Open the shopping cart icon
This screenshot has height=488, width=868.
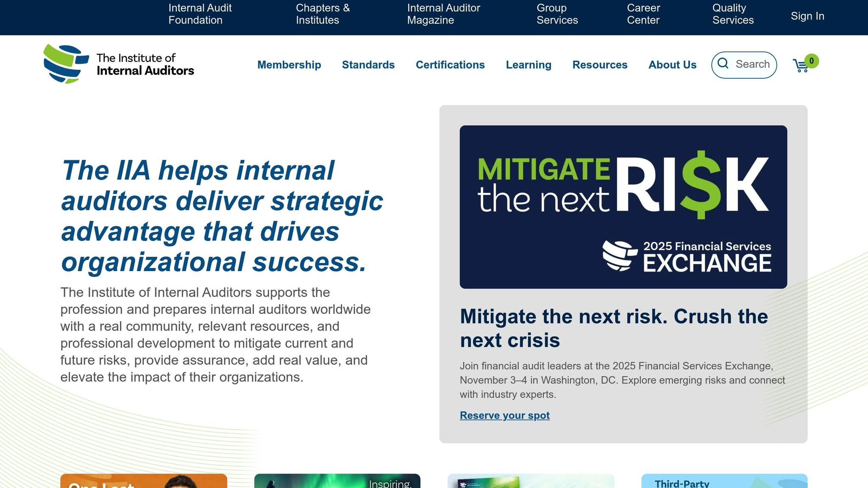801,66
